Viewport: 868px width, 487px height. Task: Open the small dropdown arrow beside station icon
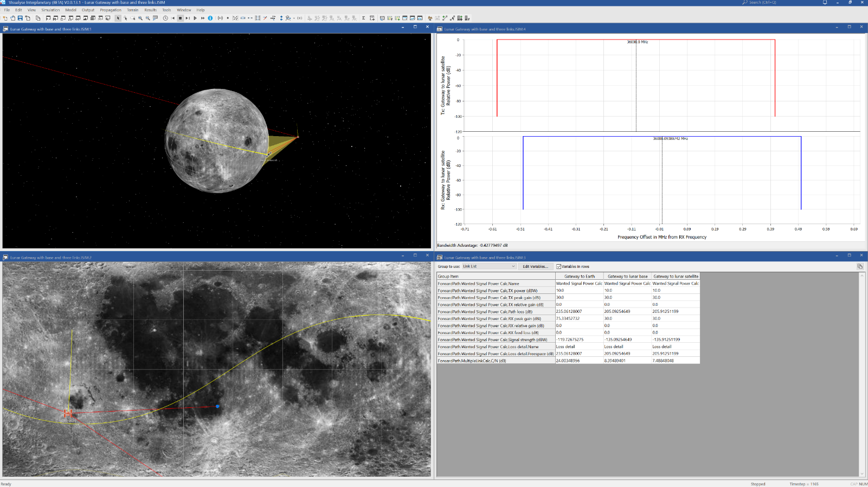(x=294, y=18)
